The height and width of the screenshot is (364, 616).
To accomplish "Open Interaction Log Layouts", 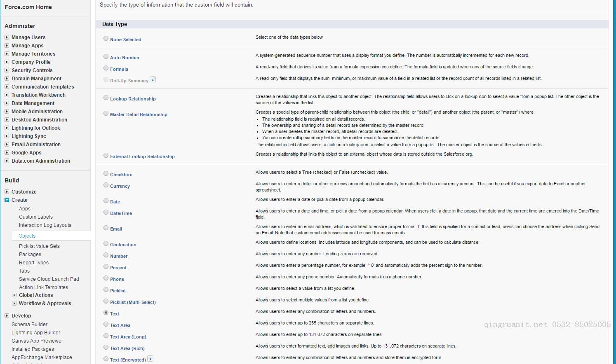I will [x=45, y=225].
